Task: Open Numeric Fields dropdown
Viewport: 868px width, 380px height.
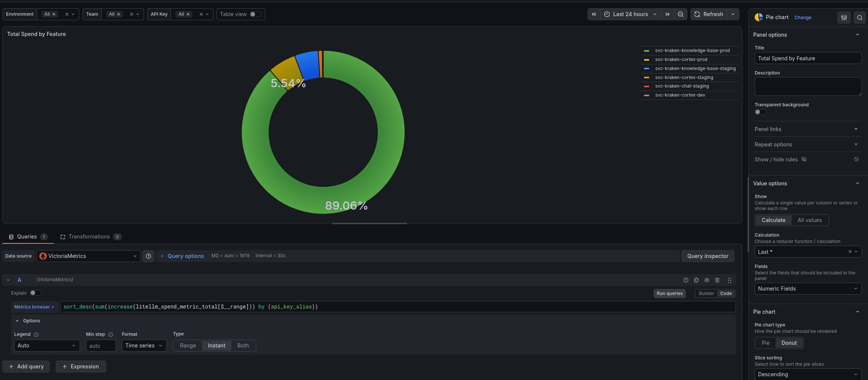Action: click(x=808, y=289)
